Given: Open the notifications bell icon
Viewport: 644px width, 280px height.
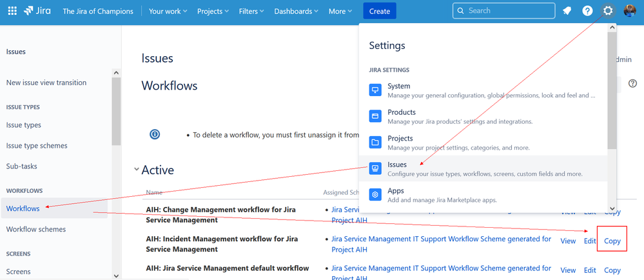Looking at the screenshot, I should [x=567, y=11].
